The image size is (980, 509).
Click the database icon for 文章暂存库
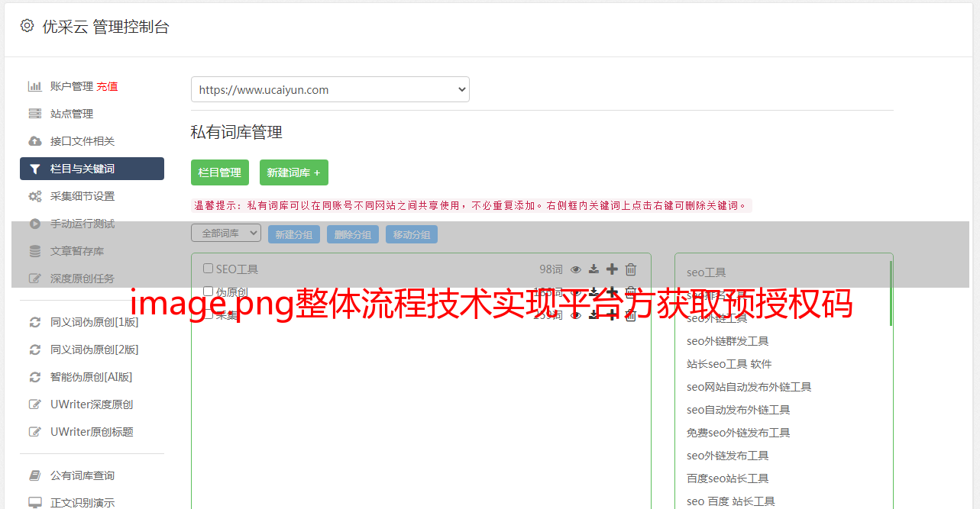pos(35,251)
